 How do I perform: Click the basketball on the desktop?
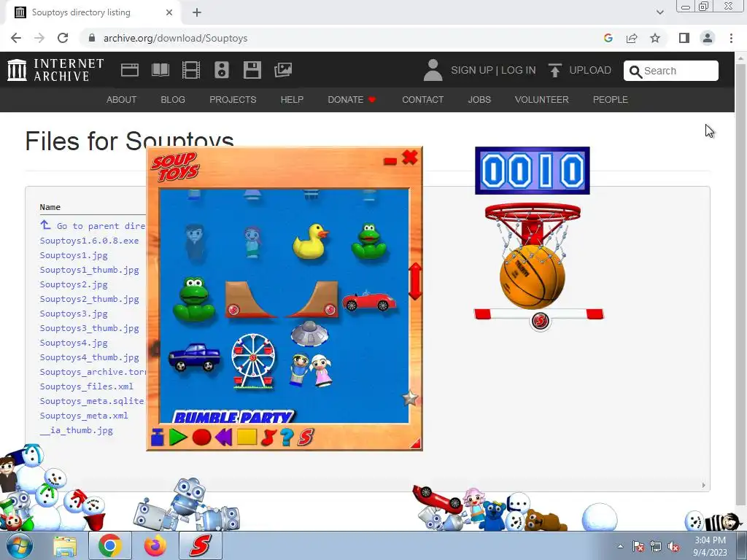(x=532, y=276)
